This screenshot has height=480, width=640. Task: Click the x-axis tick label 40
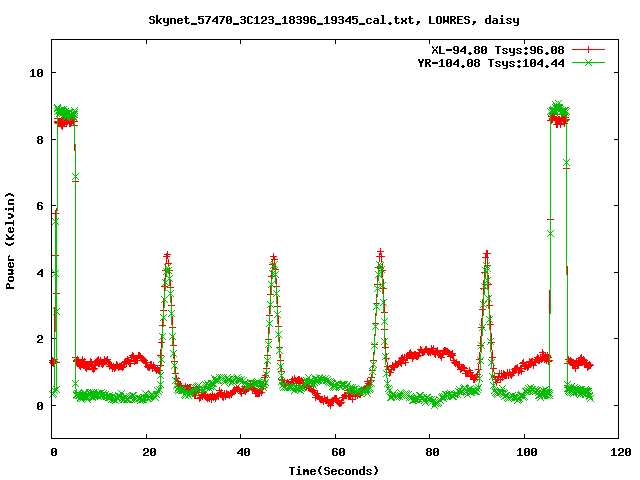pos(243,452)
